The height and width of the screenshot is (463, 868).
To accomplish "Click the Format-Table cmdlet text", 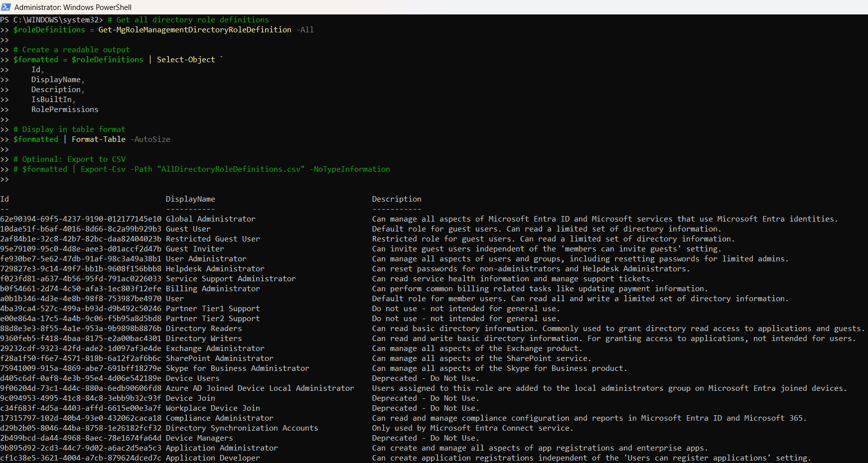I will click(98, 139).
